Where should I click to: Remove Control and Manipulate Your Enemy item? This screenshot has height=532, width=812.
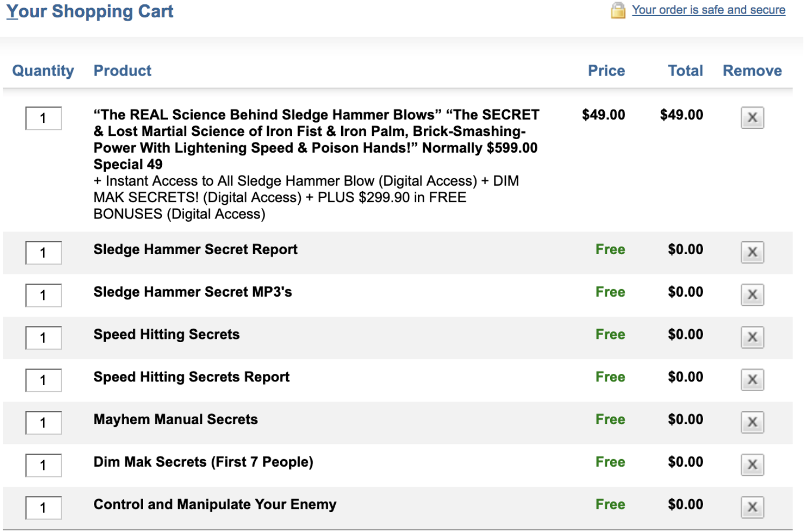coord(752,507)
